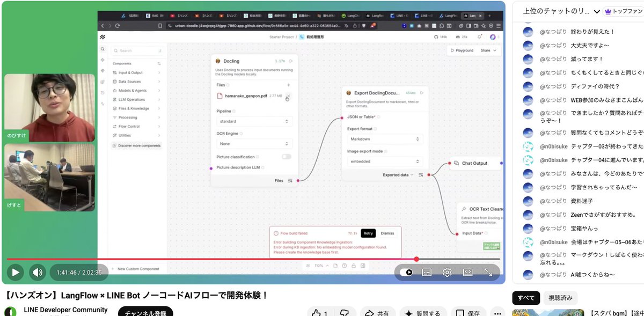Image resolution: width=644 pixels, height=316 pixels.
Task: Open GitHub stars link 149k
Action: point(441,36)
